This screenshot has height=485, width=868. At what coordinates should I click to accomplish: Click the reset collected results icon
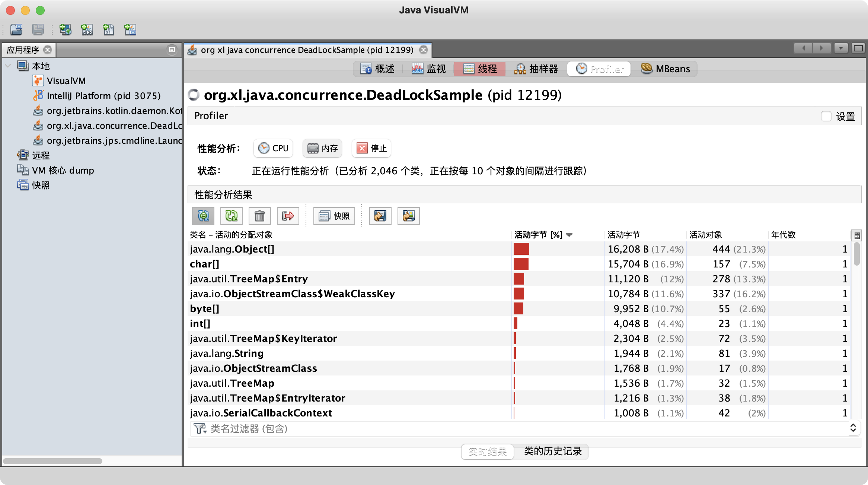pos(288,216)
